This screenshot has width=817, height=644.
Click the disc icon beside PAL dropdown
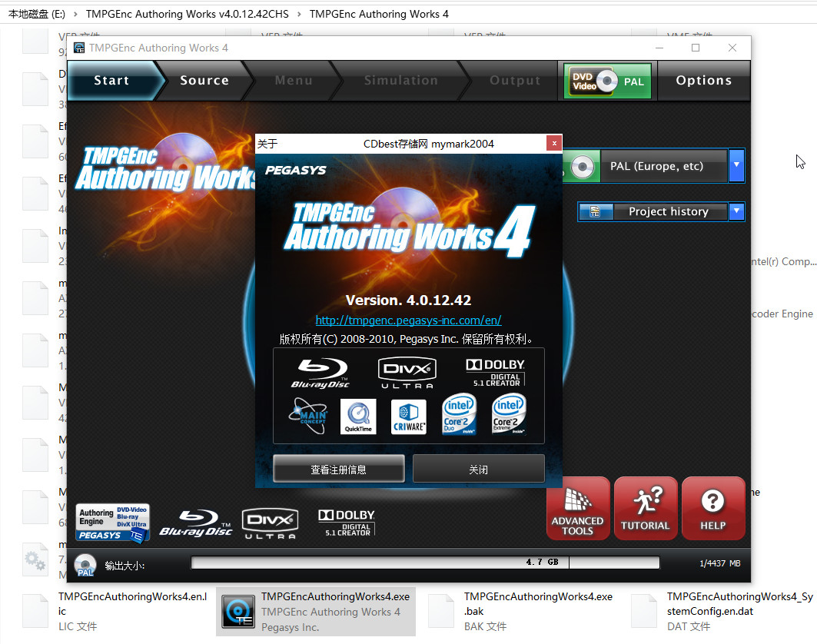coord(582,167)
